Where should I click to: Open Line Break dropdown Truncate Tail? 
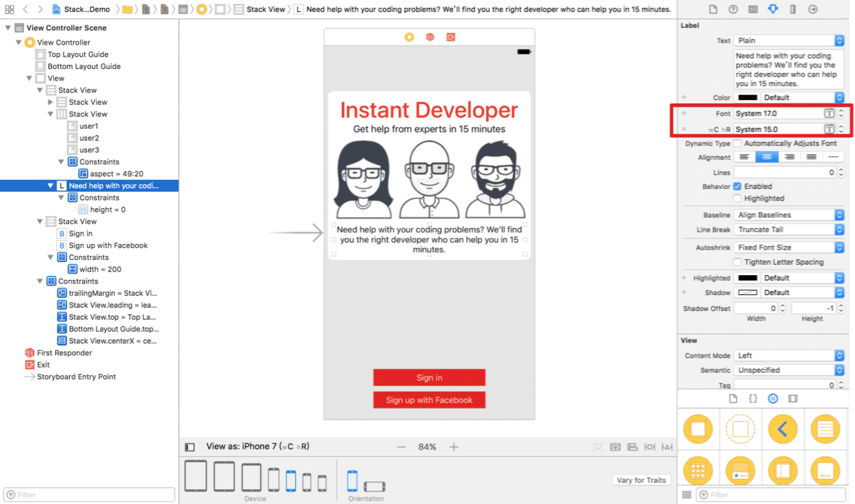[x=789, y=230]
